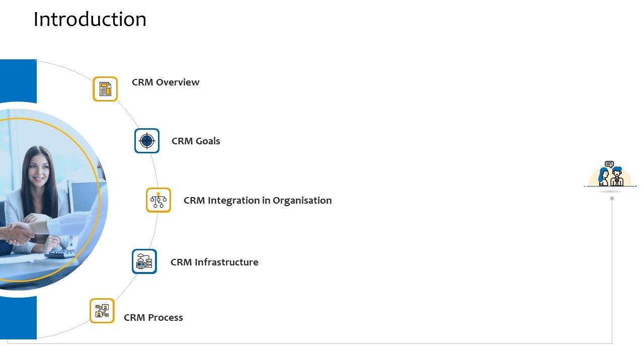Image resolution: width=644 pixels, height=362 pixels.
Task: Click the handshake in the circular photo
Action: pos(20,233)
